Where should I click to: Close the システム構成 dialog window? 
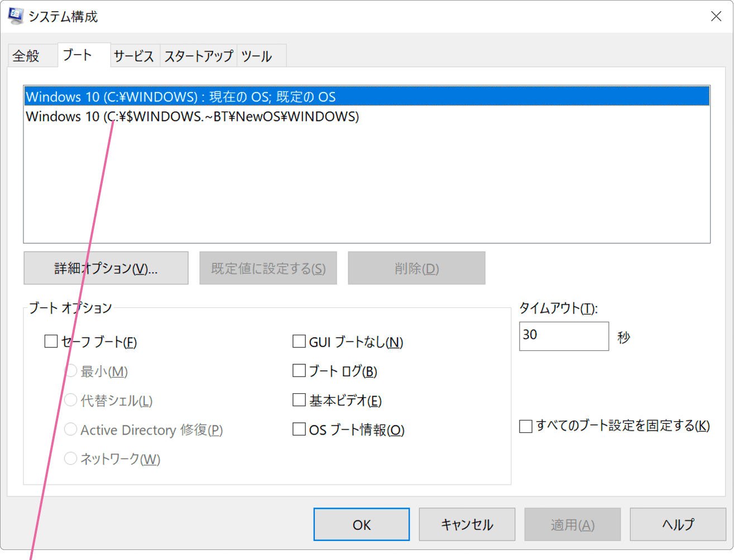point(716,16)
